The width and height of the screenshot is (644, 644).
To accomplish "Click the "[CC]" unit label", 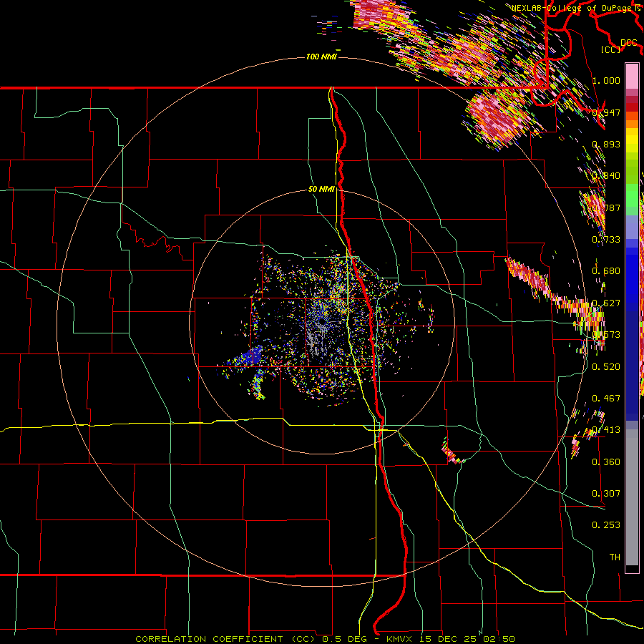I will point(611,49).
